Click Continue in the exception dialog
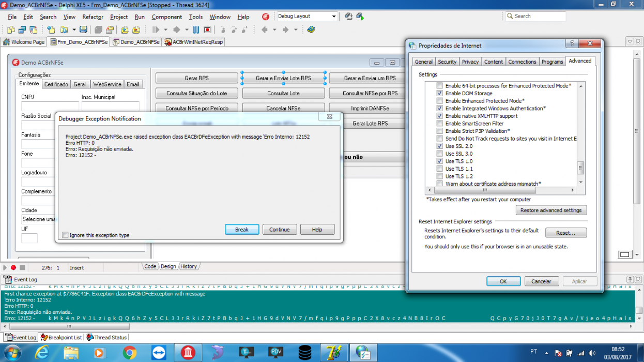The image size is (644, 362). (x=280, y=230)
